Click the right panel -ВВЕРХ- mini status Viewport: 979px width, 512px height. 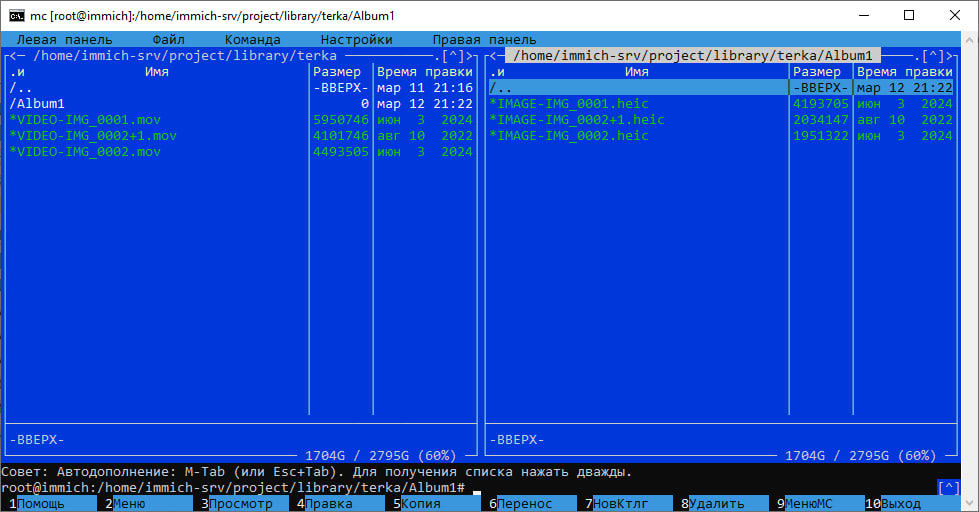pos(517,440)
